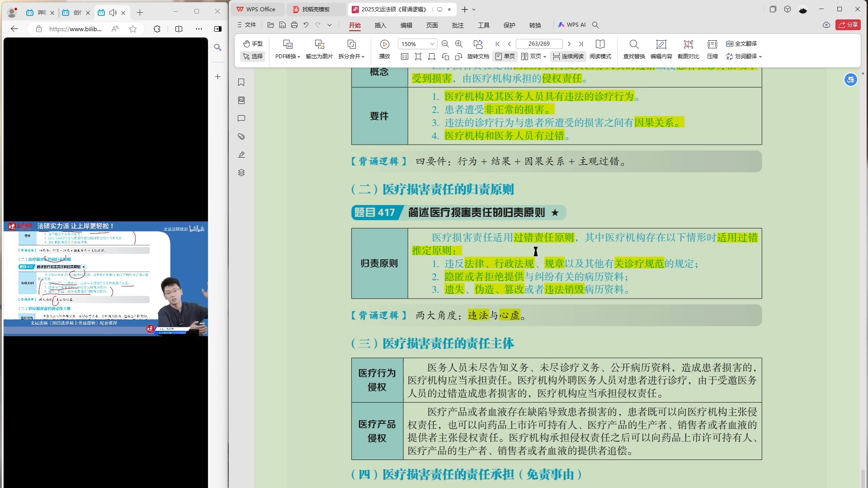Open the 文件 menu

[247, 25]
